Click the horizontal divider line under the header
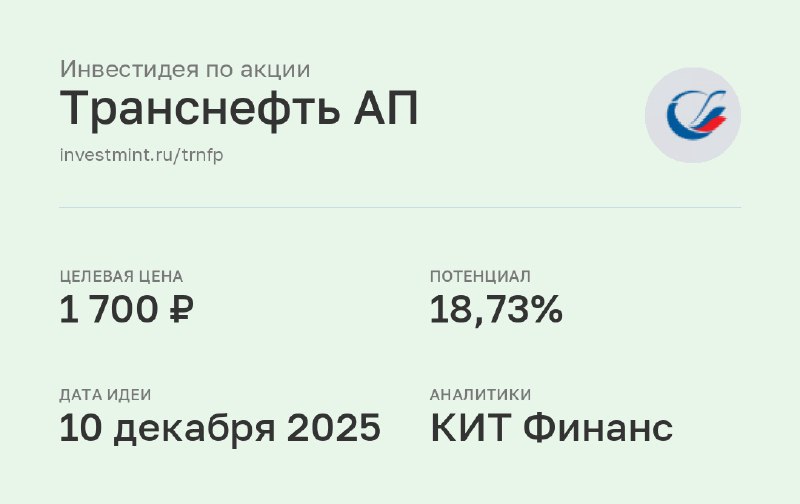 [x=400, y=208]
